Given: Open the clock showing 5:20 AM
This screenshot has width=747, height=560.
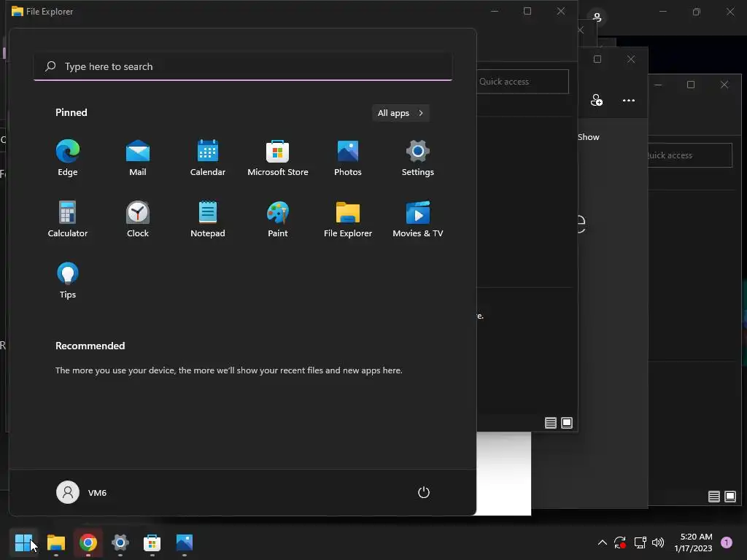Looking at the screenshot, I should coord(693,542).
